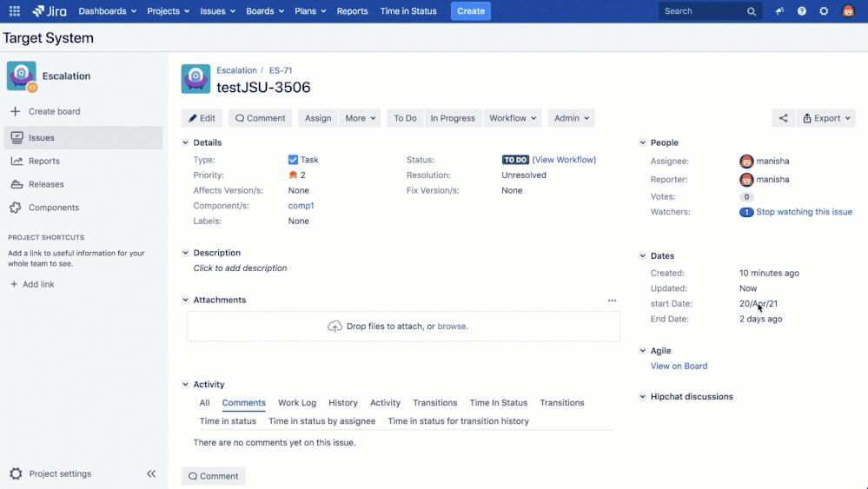Open the Plans dropdown menu
This screenshot has width=868, height=489.
coord(310,11)
